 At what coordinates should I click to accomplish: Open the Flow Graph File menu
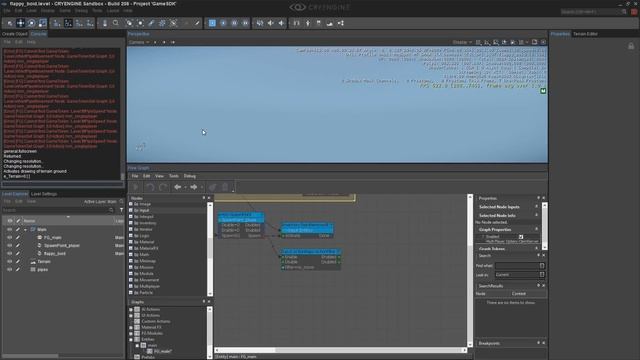point(135,176)
